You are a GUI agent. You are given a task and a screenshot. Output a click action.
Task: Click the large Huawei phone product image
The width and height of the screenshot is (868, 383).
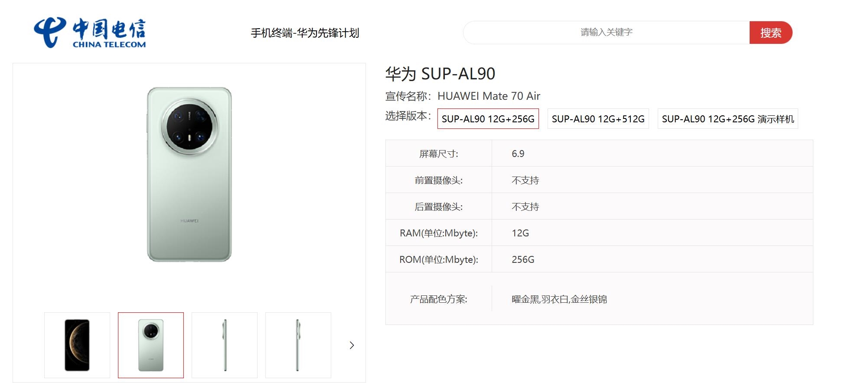(189, 174)
